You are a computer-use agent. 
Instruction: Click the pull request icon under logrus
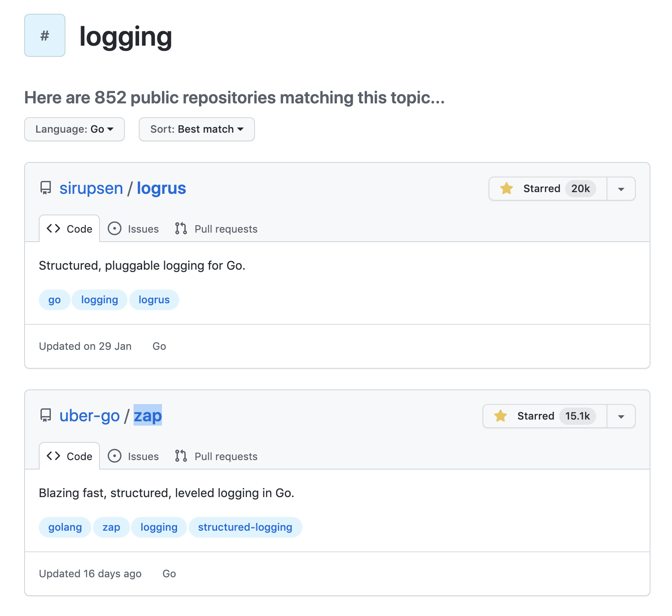tap(181, 229)
